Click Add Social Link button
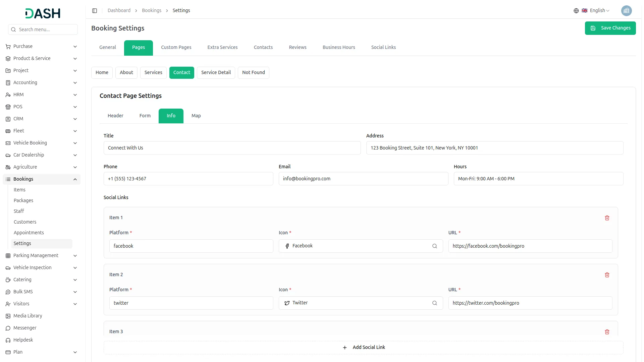Image resolution: width=644 pixels, height=362 pixels. click(x=364, y=347)
